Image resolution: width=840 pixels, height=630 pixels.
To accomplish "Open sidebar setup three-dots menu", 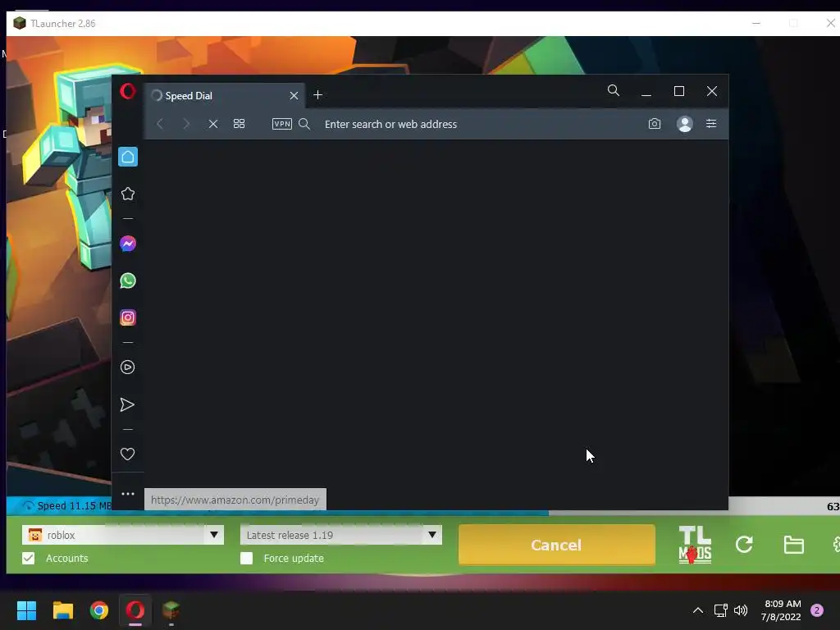I will click(127, 494).
